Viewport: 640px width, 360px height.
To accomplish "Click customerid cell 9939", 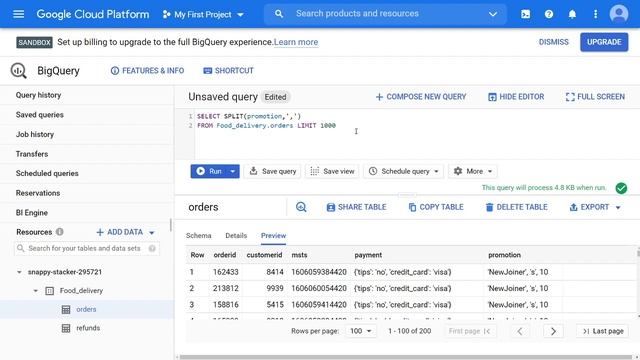I will tap(275, 288).
